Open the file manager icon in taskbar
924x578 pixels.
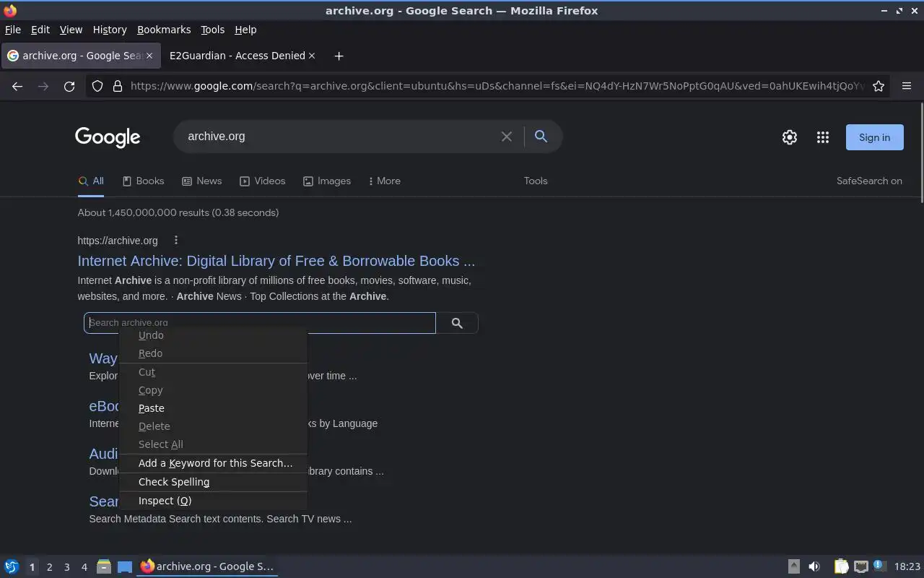(104, 566)
